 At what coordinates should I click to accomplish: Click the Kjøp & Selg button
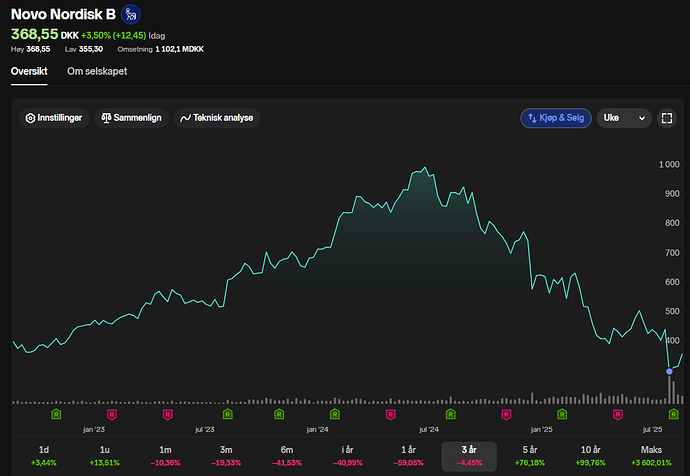tap(556, 118)
